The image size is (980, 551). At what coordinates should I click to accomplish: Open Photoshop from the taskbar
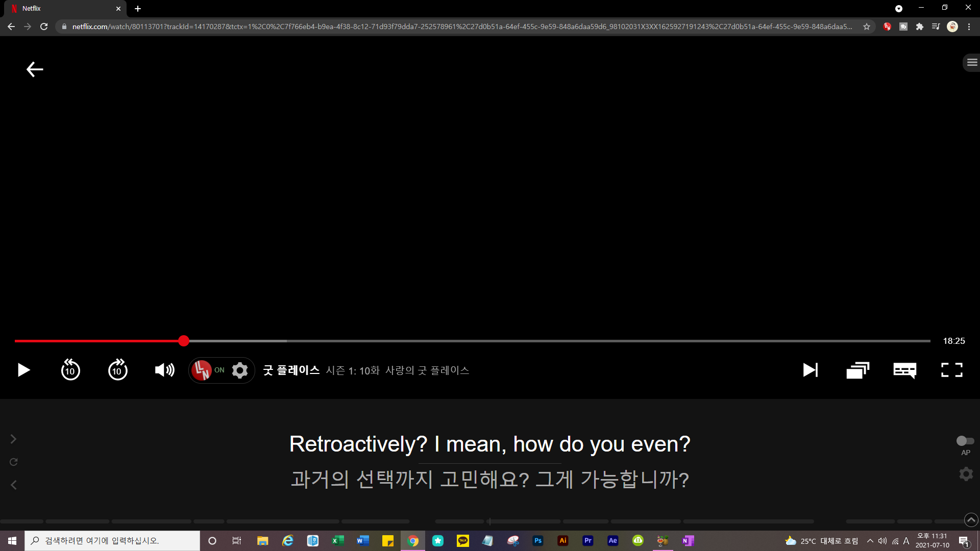click(x=538, y=540)
